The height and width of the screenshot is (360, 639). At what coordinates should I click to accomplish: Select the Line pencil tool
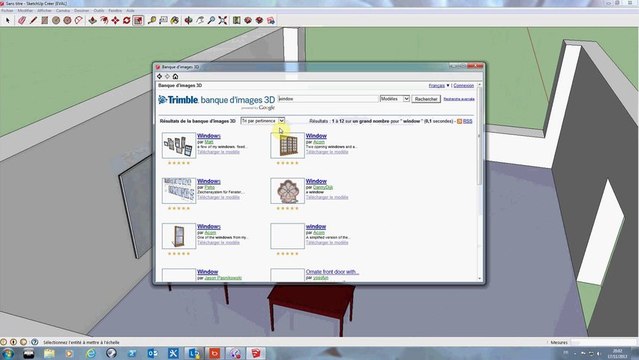[33, 20]
